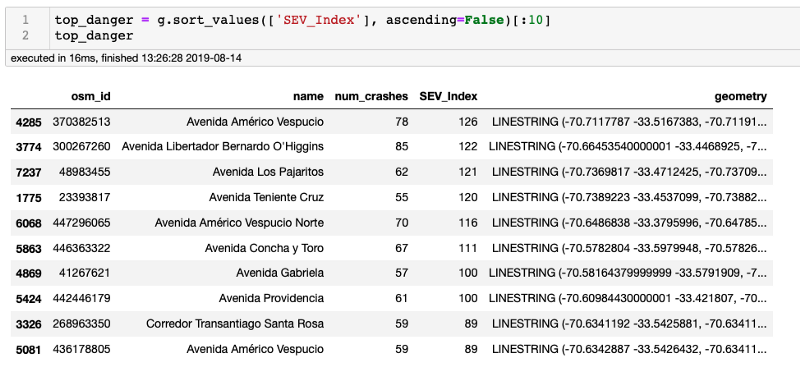Click the second code line top_danger

point(94,36)
